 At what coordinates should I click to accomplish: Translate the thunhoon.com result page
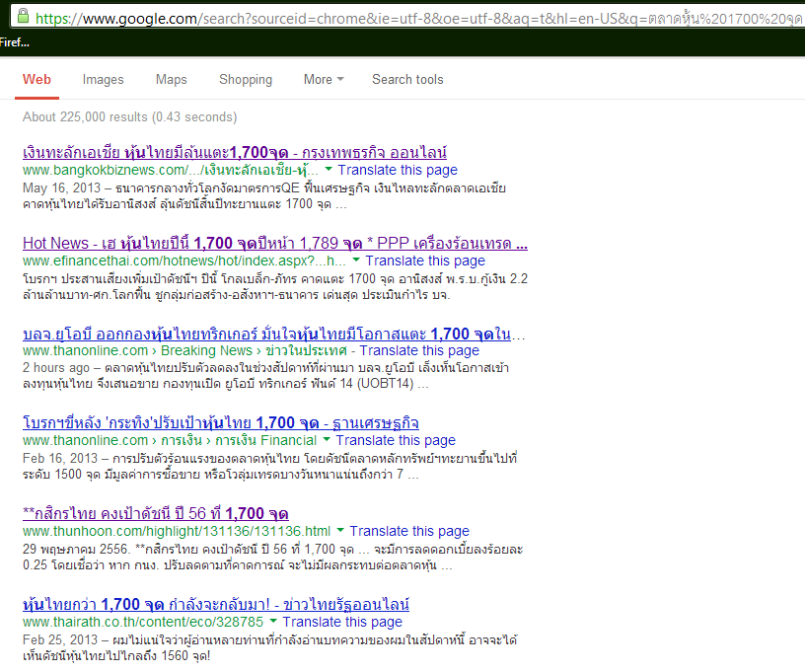409,531
